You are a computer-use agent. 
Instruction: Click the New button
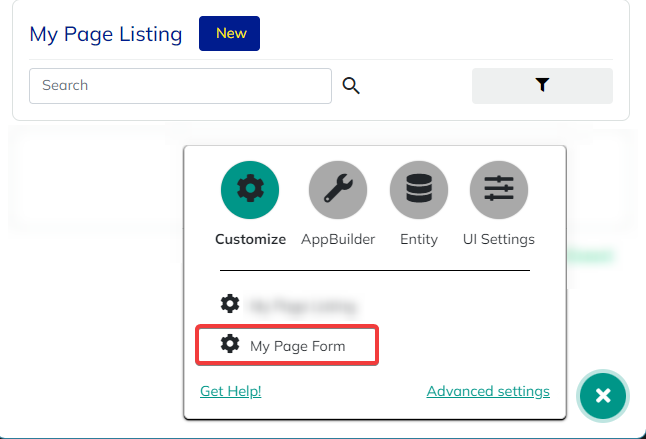point(229,33)
